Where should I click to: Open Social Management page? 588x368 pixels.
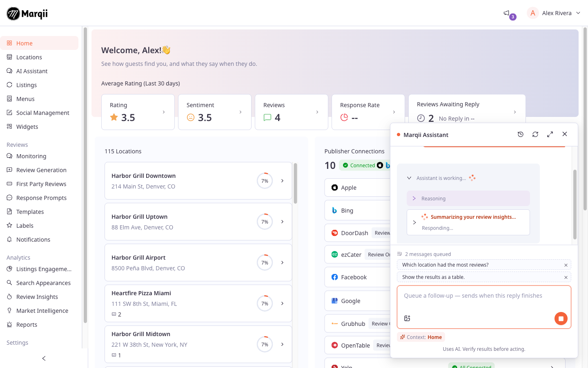[x=39, y=113]
